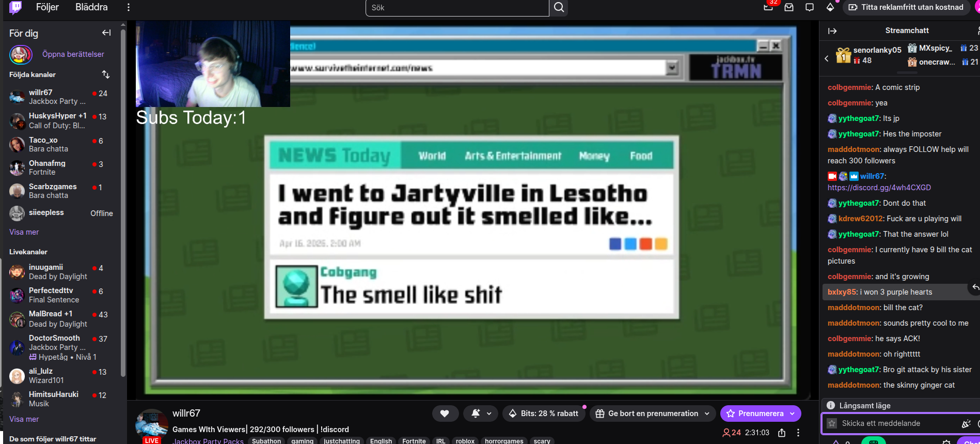Viewport: 980px width, 444px height.
Task: Open the top navigation three-dot menu
Action: (129, 7)
